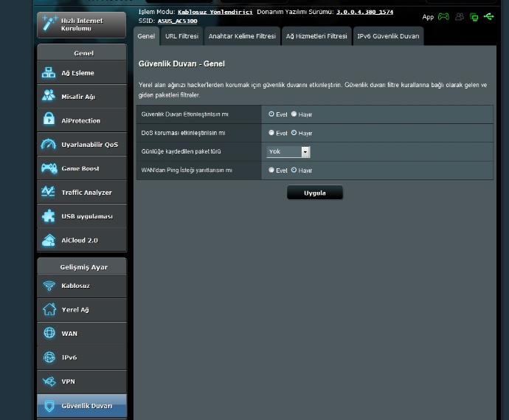The height and width of the screenshot is (420, 509).
Task: Select Evet for WAN Ping isteği
Action: click(x=271, y=170)
